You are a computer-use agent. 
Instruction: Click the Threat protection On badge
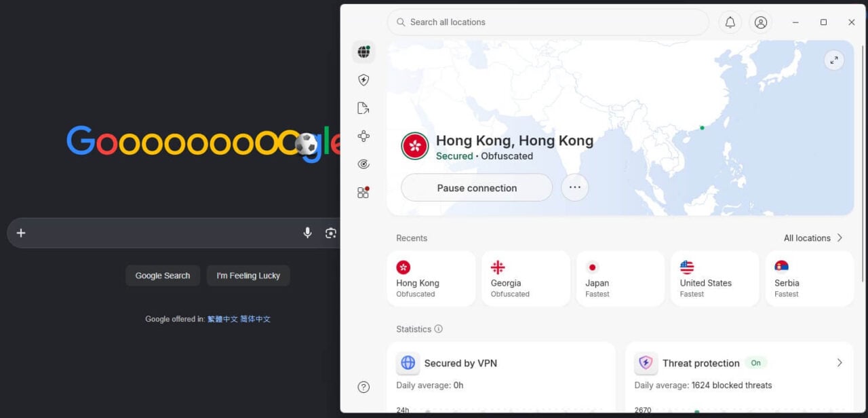755,363
